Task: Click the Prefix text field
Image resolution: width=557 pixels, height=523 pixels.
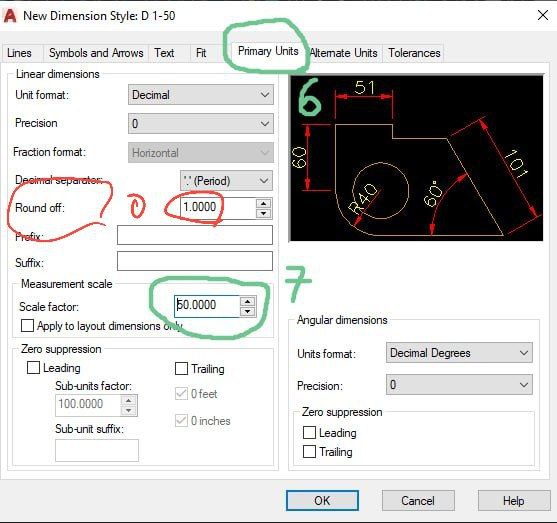Action: pos(195,235)
